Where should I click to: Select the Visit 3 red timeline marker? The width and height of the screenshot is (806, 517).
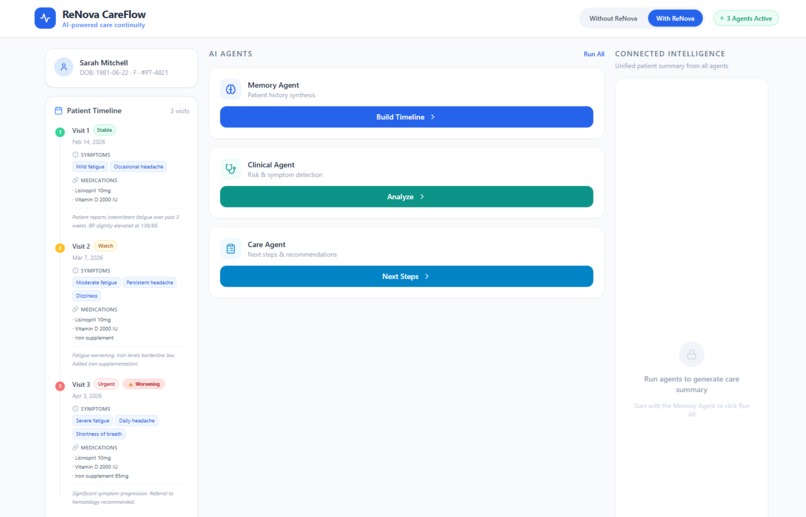tap(60, 386)
